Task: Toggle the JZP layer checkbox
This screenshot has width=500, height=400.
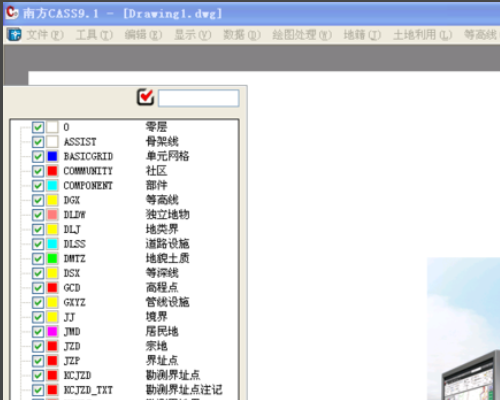Action: click(38, 361)
